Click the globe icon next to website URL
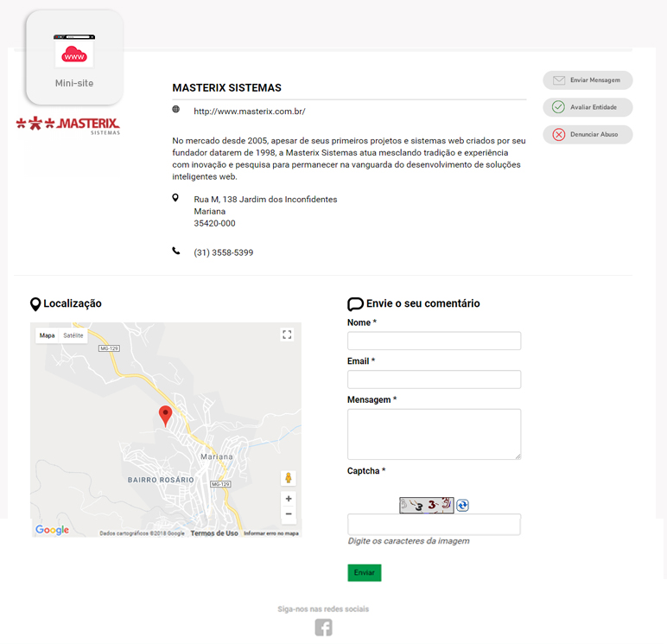Screen dimensions: 667x644 pyautogui.click(x=175, y=110)
